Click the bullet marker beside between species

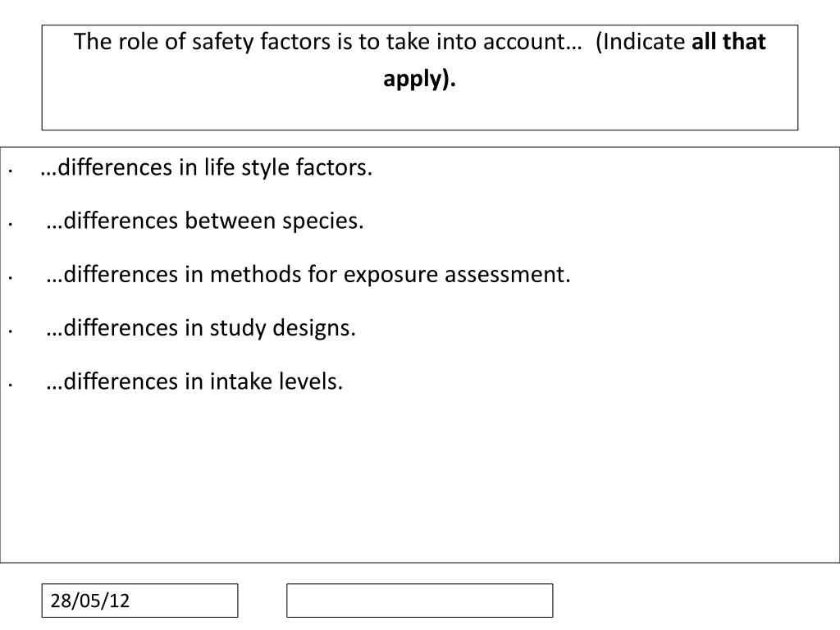coord(10,225)
